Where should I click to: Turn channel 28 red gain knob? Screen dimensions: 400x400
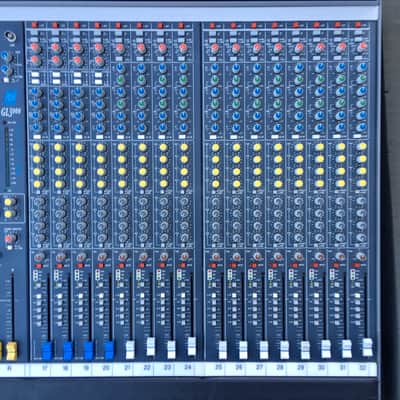(x=278, y=48)
